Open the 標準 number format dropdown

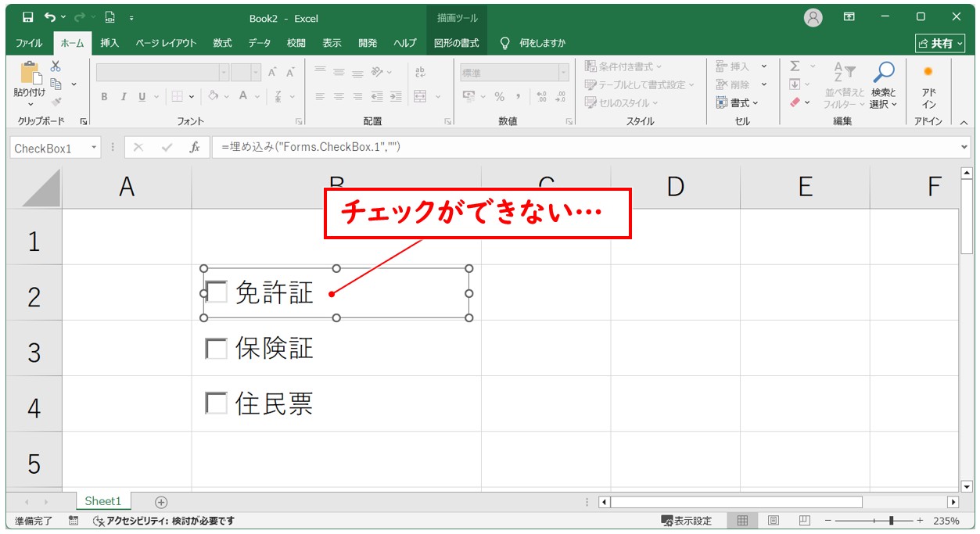pos(563,73)
